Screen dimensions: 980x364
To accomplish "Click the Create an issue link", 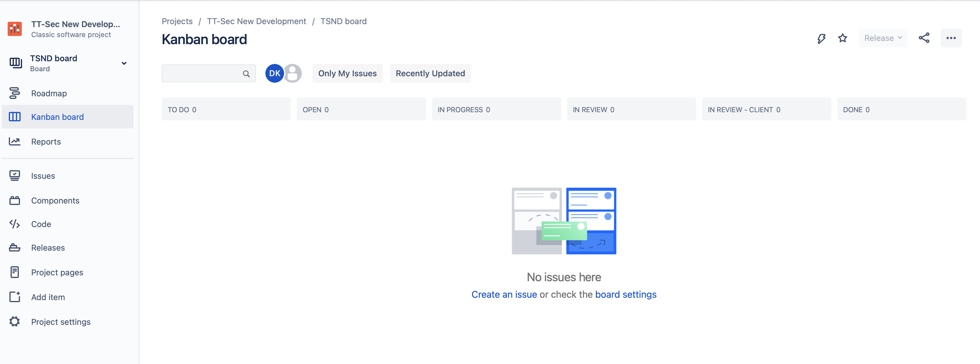I will [504, 294].
